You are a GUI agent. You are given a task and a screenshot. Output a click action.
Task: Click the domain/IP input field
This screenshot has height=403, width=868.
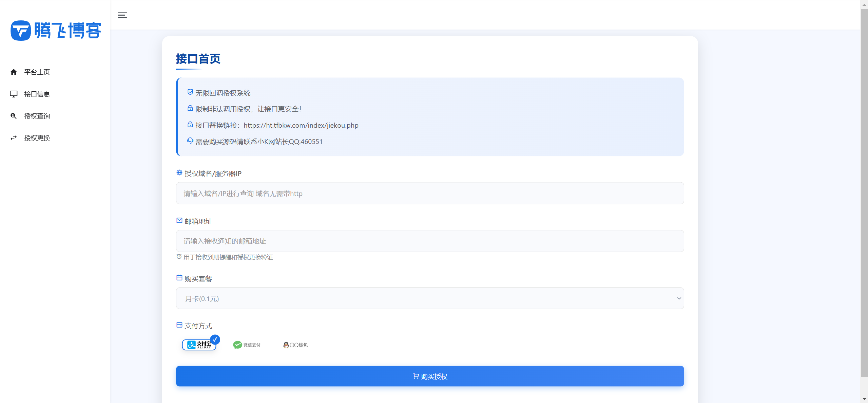point(429,193)
